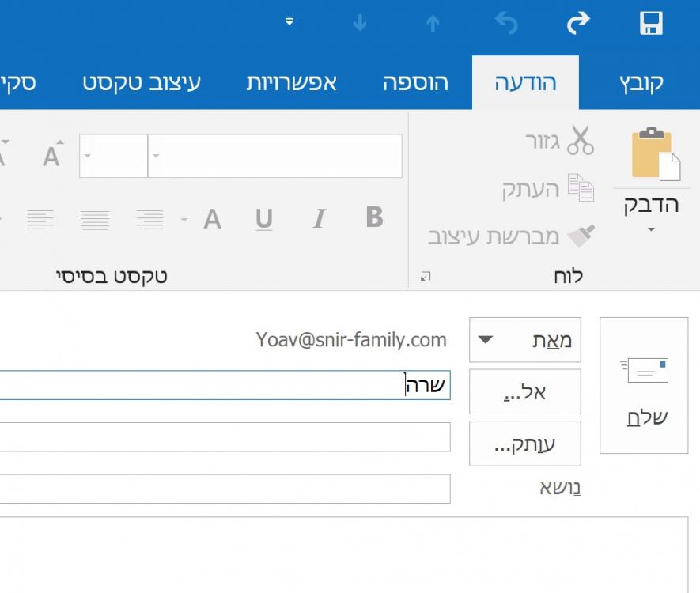700x593 pixels.
Task: Open the font color dropdown arrow
Action: coord(184,220)
